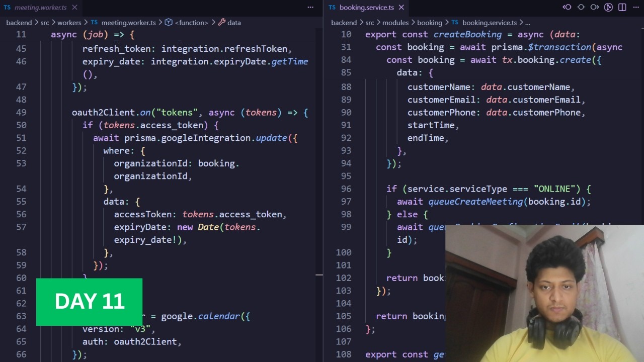Image resolution: width=644 pixels, height=362 pixels.
Task: Split the right editor with split icon
Action: coord(622,7)
